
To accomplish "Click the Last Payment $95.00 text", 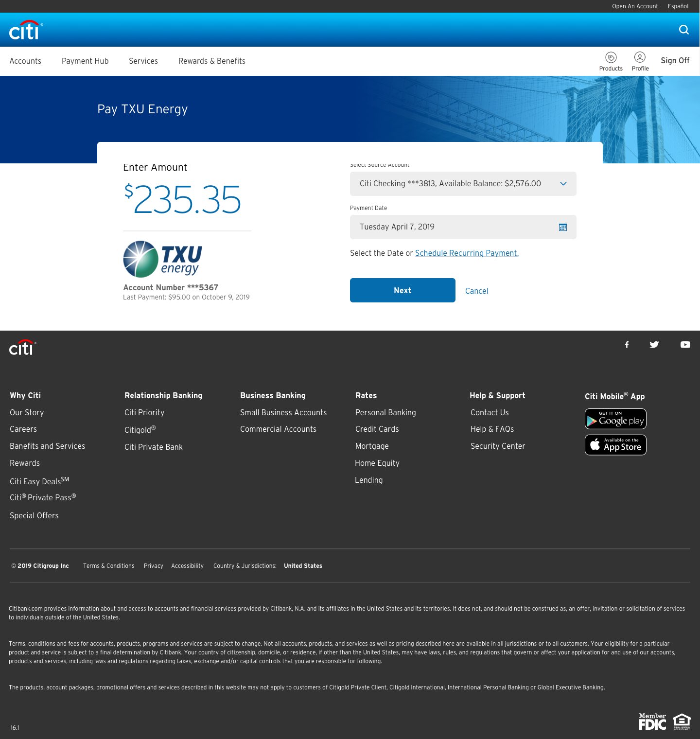I will [186, 298].
